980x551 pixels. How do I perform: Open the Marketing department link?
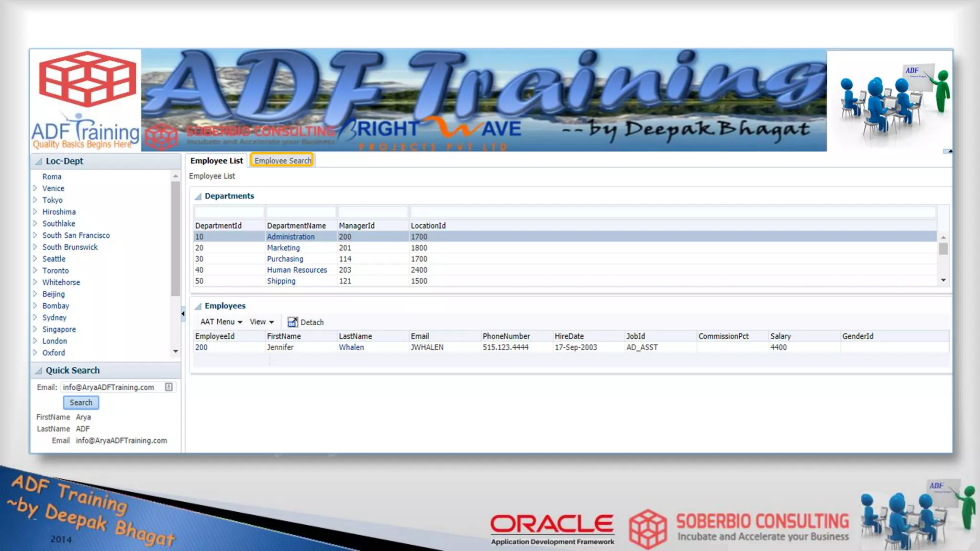tap(283, 248)
